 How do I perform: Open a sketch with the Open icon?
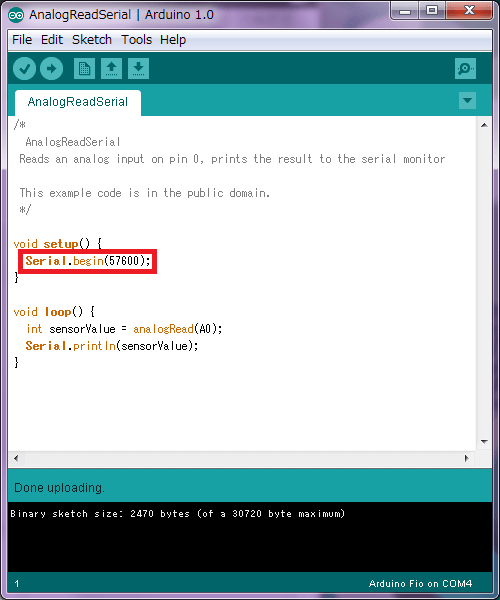pos(111,69)
